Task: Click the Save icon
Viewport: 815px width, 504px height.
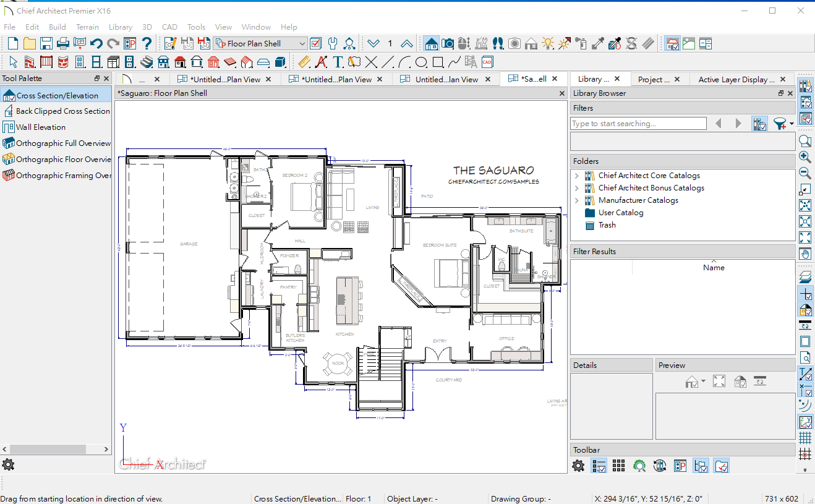Action: [x=46, y=43]
